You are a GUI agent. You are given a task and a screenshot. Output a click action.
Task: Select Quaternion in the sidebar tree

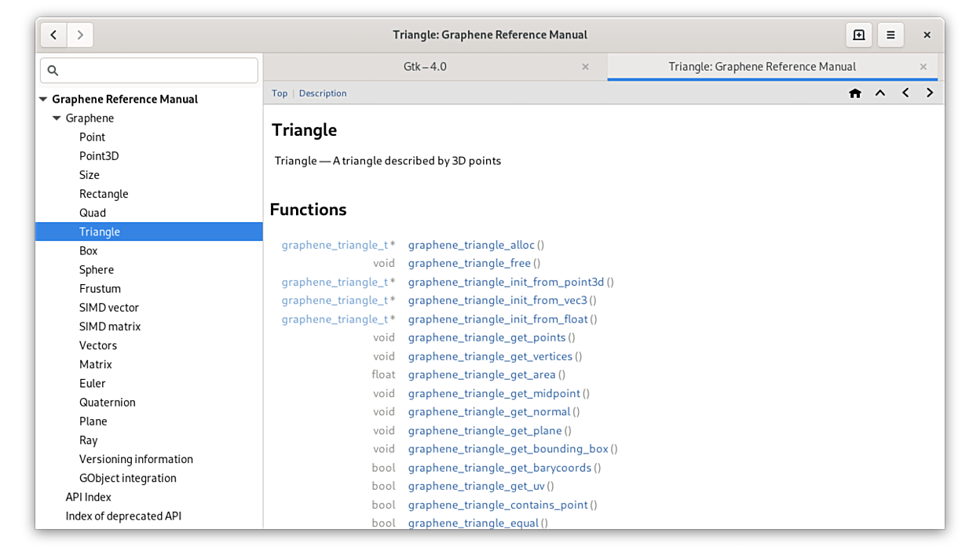tap(107, 403)
